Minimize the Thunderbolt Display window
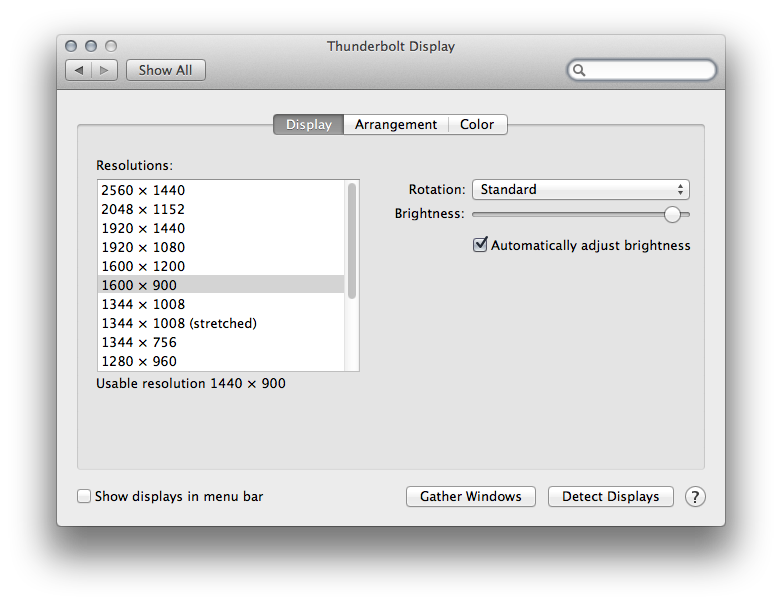Image resolution: width=782 pixels, height=605 pixels. (x=91, y=46)
